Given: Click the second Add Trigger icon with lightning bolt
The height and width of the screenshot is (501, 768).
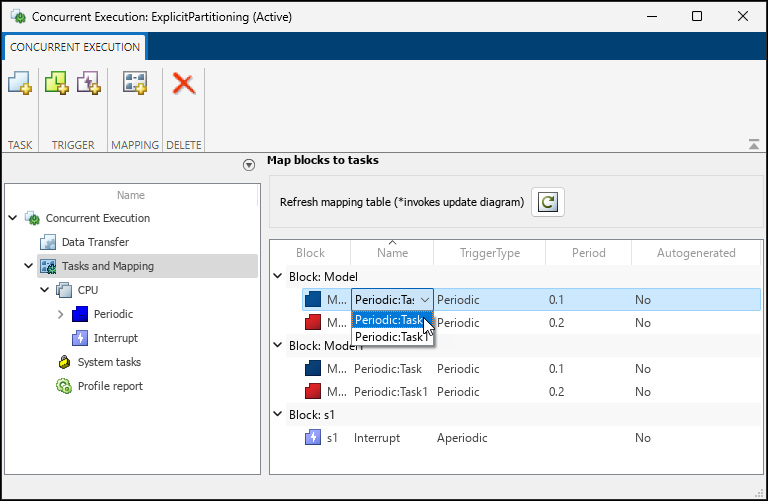Looking at the screenshot, I should (88, 85).
